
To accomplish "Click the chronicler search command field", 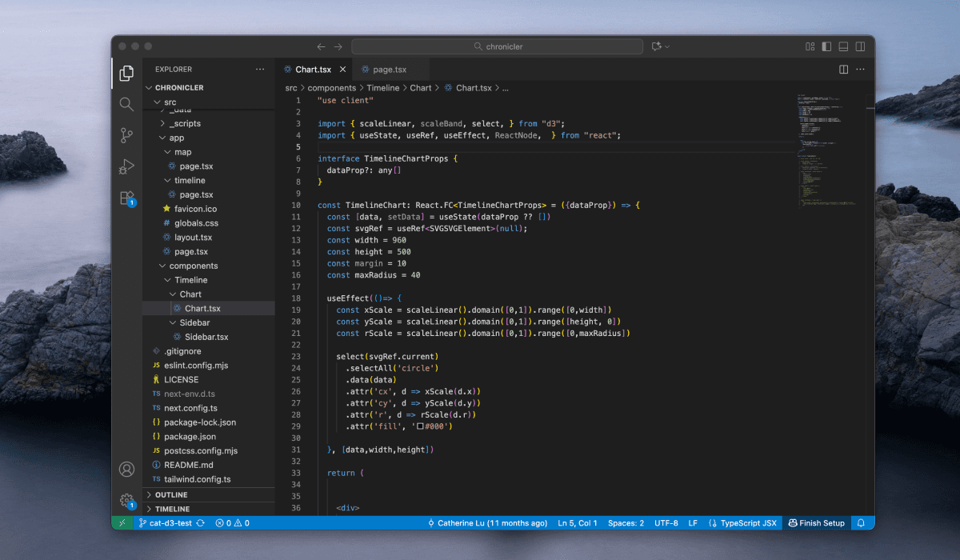I will click(498, 46).
